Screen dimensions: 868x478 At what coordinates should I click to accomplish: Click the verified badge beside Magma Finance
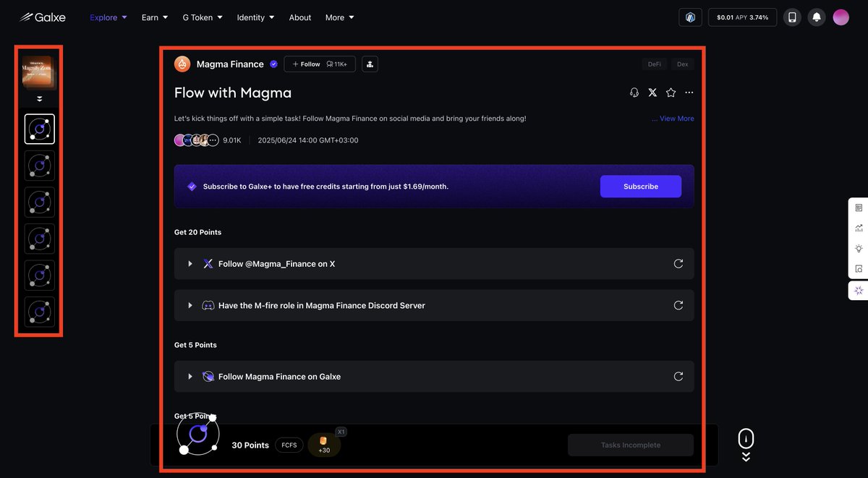coord(273,64)
